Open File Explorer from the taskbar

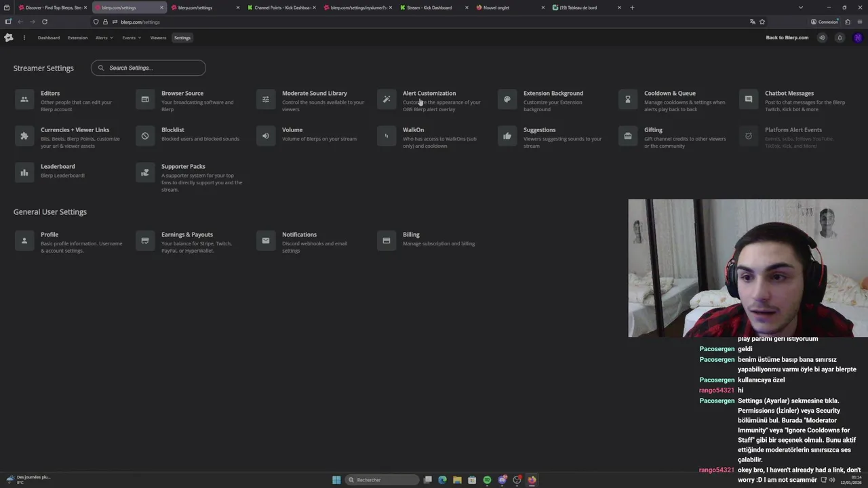pyautogui.click(x=457, y=480)
